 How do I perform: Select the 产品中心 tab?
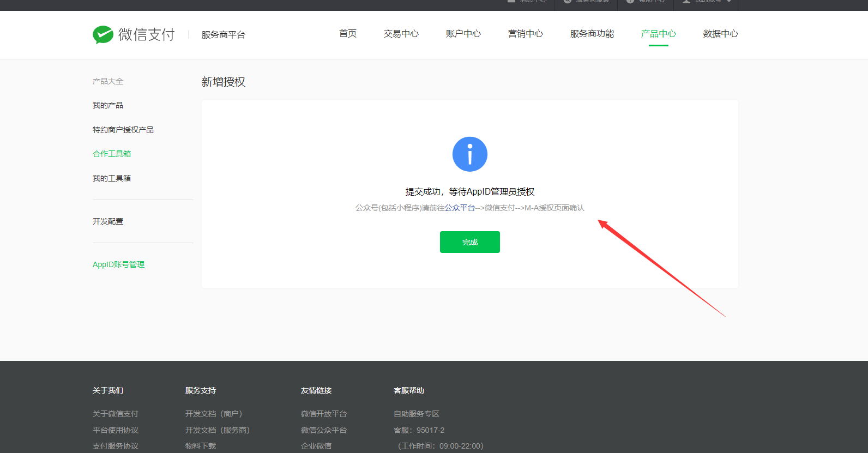coord(658,34)
